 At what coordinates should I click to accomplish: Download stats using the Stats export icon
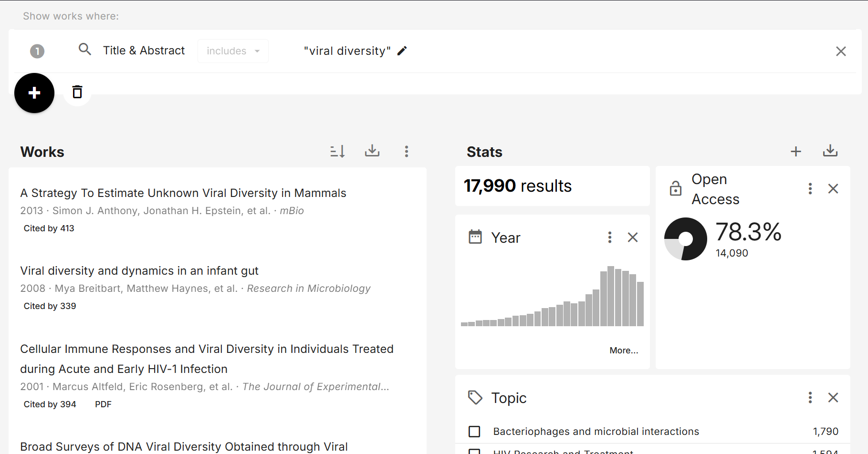[830, 151]
